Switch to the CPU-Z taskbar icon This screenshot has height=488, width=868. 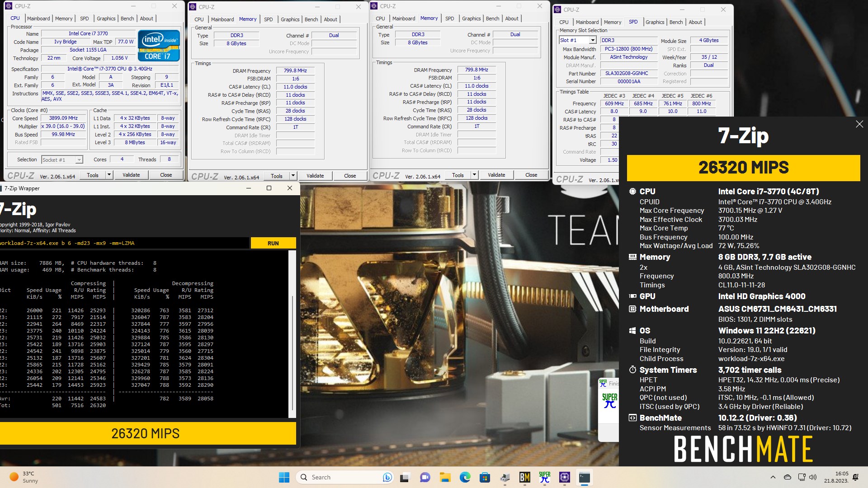[564, 477]
